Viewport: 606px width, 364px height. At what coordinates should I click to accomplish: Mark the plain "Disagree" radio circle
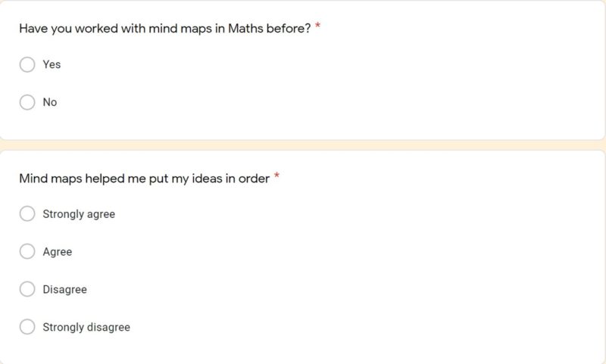coord(27,289)
